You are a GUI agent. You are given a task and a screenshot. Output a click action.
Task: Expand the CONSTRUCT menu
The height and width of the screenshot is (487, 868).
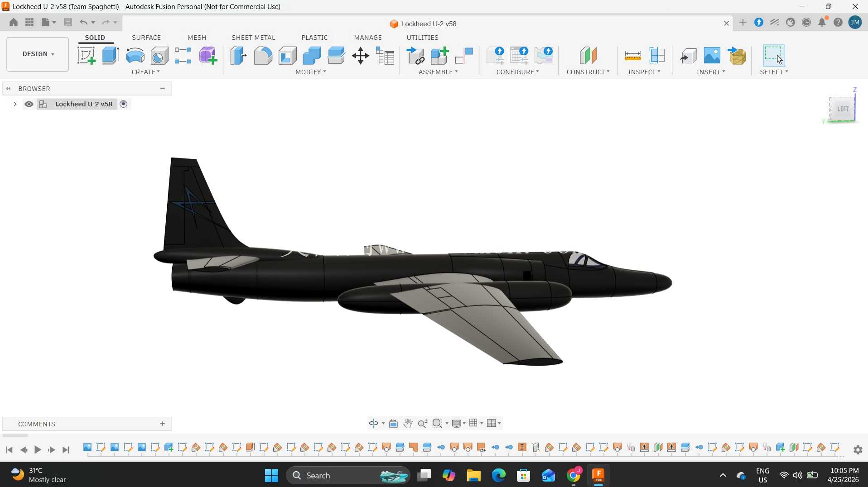click(x=588, y=72)
